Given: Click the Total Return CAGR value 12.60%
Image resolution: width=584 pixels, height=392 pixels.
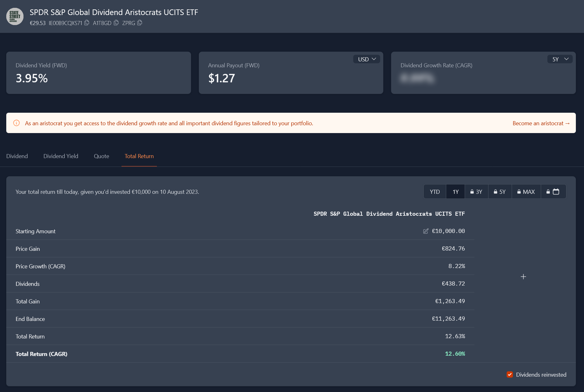Looking at the screenshot, I should [x=455, y=354].
